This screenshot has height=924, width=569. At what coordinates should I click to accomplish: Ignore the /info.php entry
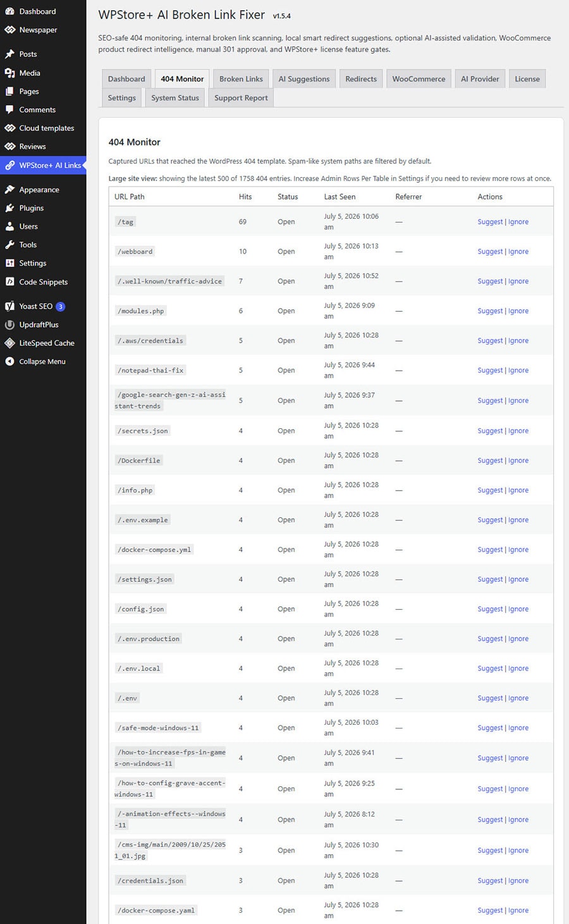[x=518, y=490]
